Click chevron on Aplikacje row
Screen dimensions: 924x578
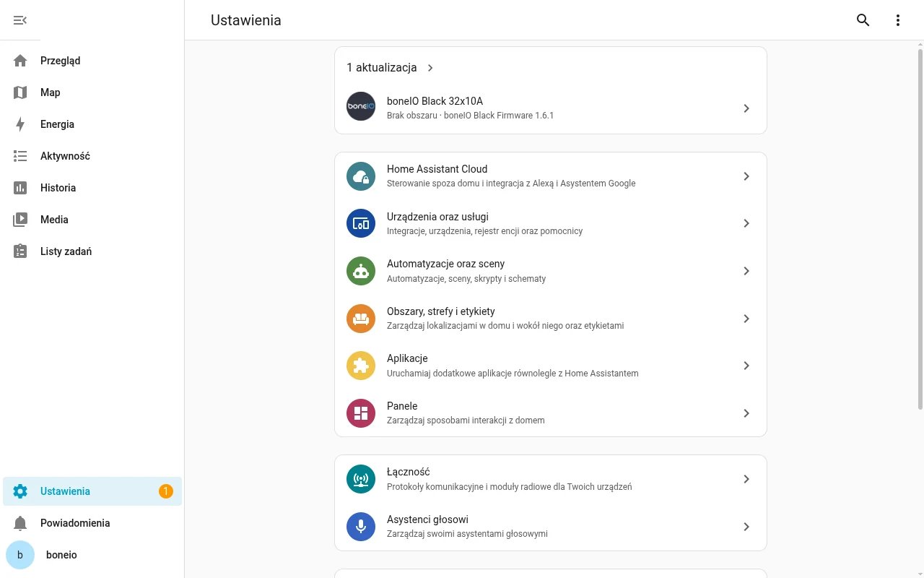point(746,366)
